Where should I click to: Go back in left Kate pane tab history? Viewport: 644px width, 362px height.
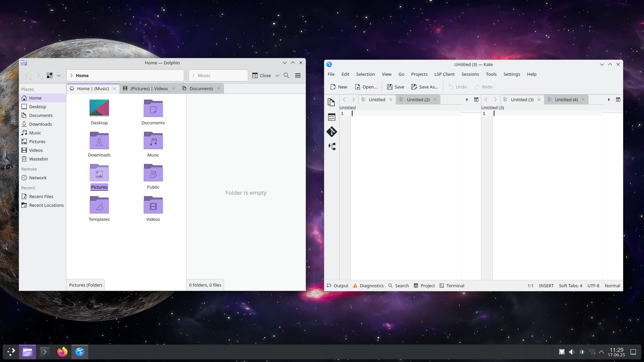pyautogui.click(x=344, y=100)
